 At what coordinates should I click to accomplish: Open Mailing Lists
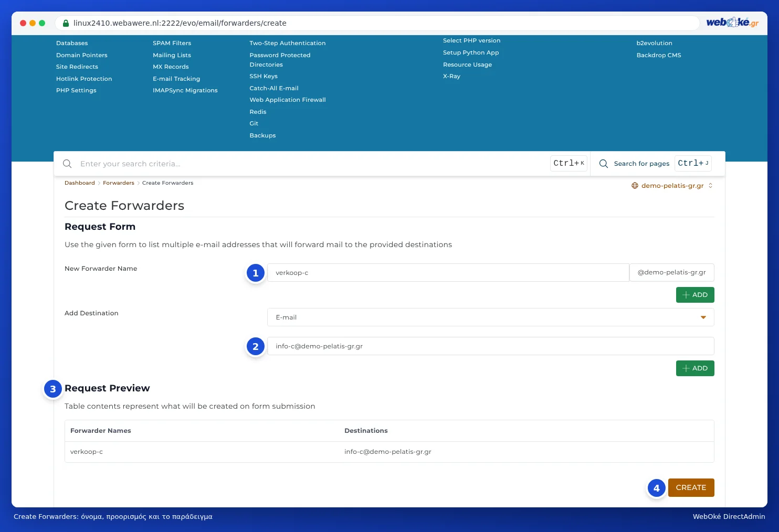point(172,55)
